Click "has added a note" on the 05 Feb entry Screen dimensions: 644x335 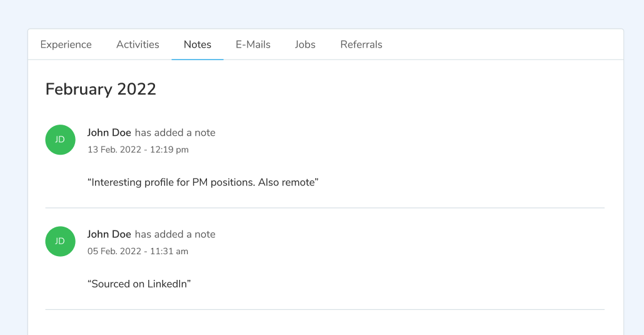click(175, 234)
